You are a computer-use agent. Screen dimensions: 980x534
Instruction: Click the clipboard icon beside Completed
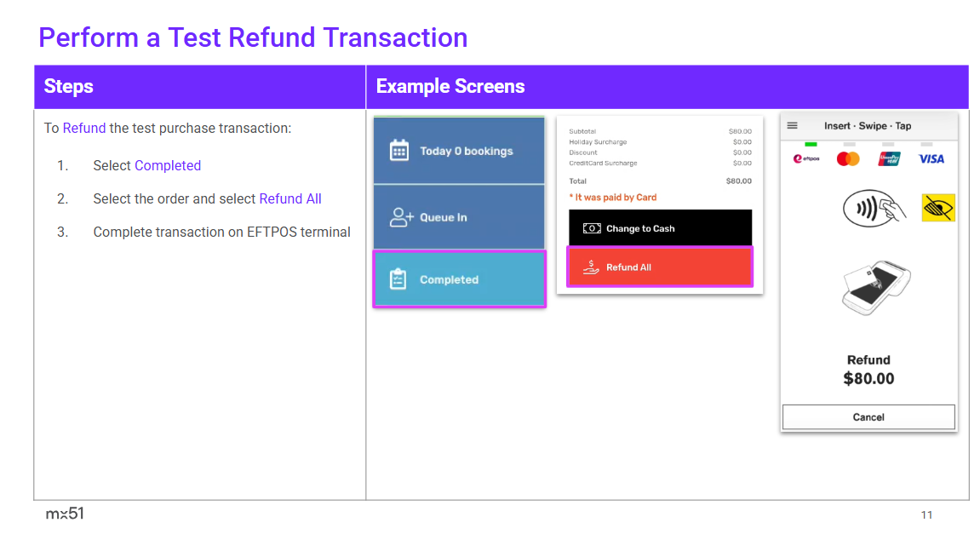[398, 279]
